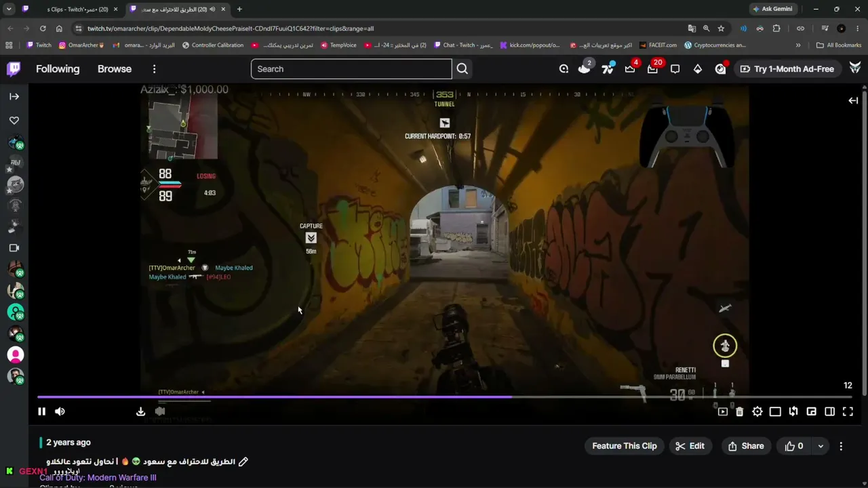This screenshot has width=868, height=488.
Task: Open the zoom magnifier icon in address bar
Action: coord(706,28)
